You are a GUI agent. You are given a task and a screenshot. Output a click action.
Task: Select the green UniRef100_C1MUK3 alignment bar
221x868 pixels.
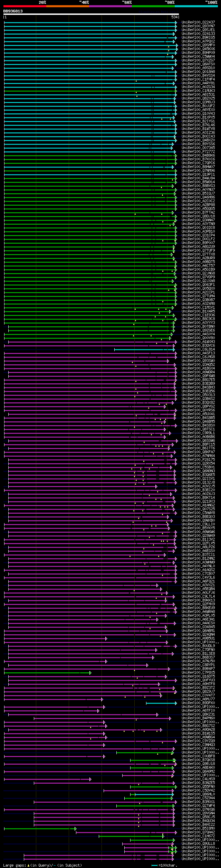click(x=90, y=91)
